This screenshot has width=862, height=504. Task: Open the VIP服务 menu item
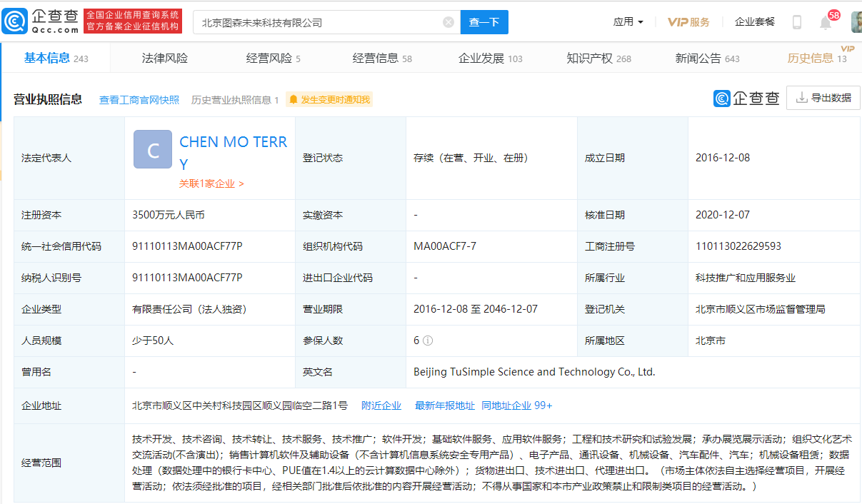[688, 22]
